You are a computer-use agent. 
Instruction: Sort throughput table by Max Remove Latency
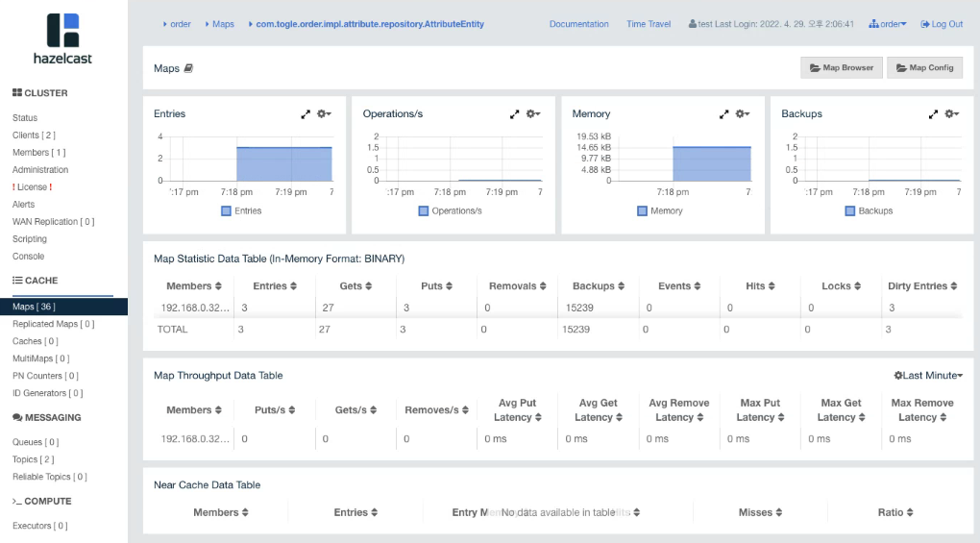pyautogui.click(x=922, y=410)
